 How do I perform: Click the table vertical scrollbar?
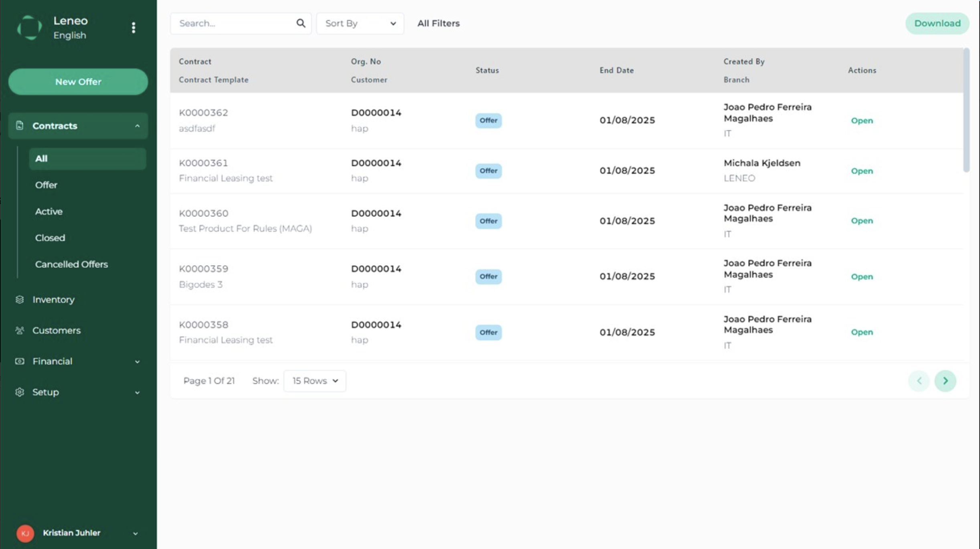click(x=966, y=110)
